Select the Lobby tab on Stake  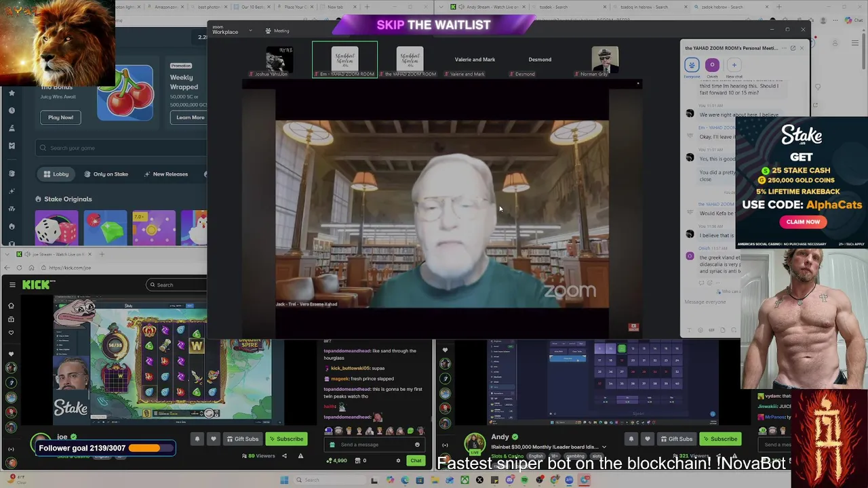[x=56, y=174]
